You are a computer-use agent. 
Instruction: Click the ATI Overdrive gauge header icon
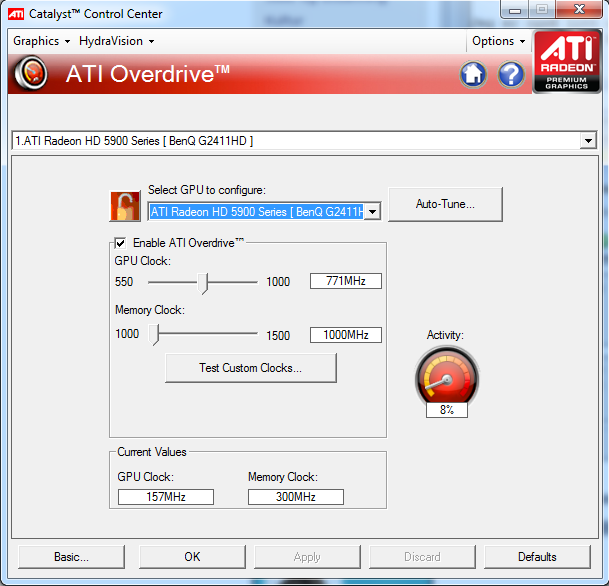pyautogui.click(x=31, y=73)
